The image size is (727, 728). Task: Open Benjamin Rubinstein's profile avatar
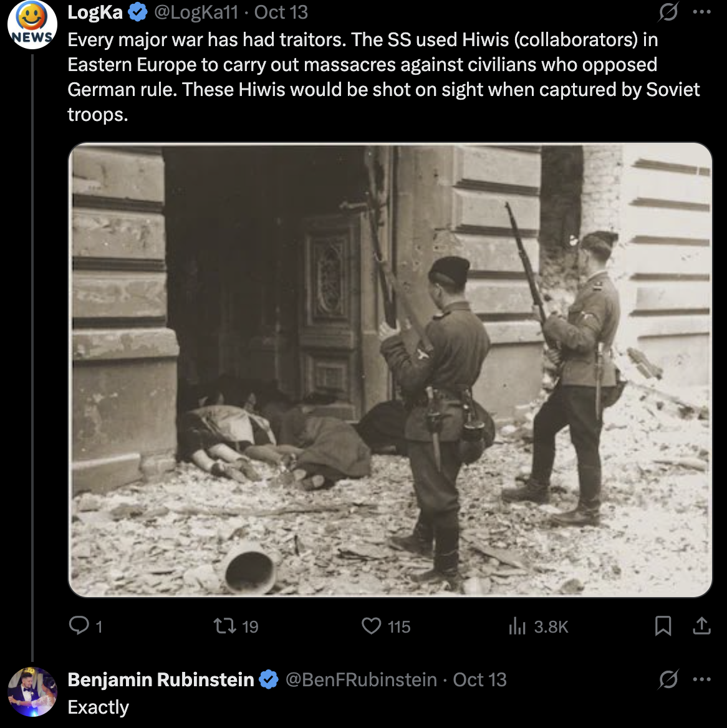32,692
